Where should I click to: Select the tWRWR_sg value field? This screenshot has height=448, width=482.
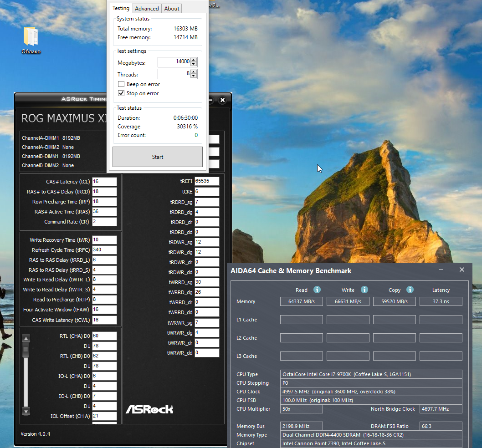[207, 323]
